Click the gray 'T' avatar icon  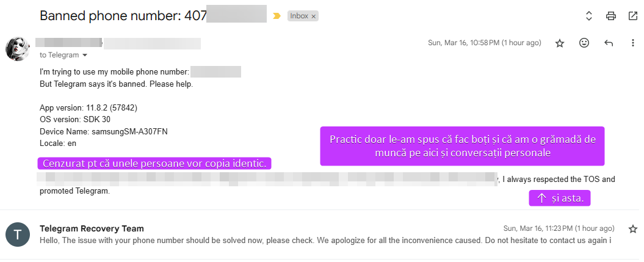[x=18, y=234]
